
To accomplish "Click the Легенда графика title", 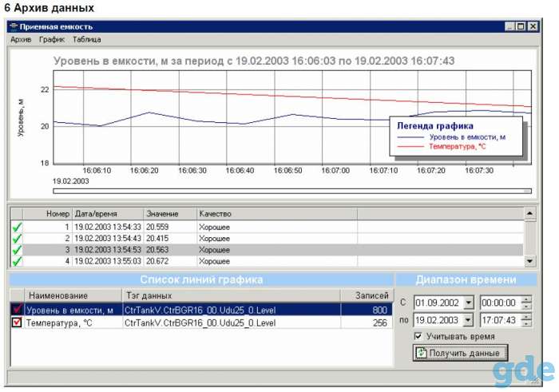I will (435, 125).
